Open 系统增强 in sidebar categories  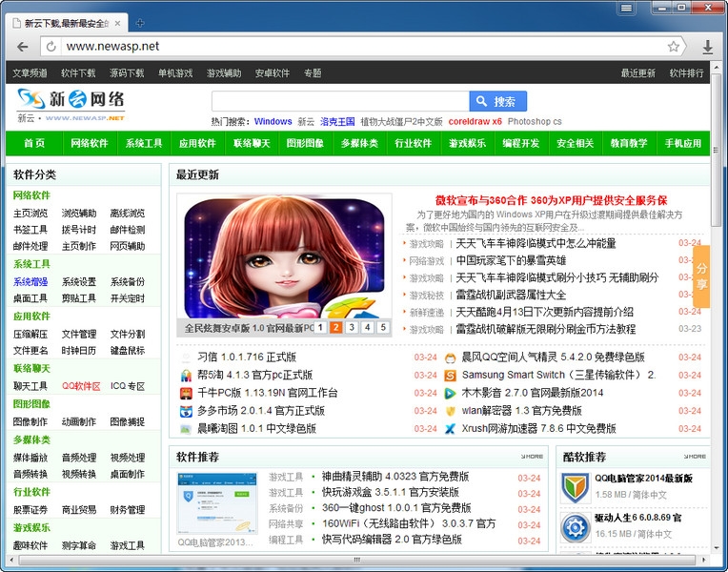point(30,281)
